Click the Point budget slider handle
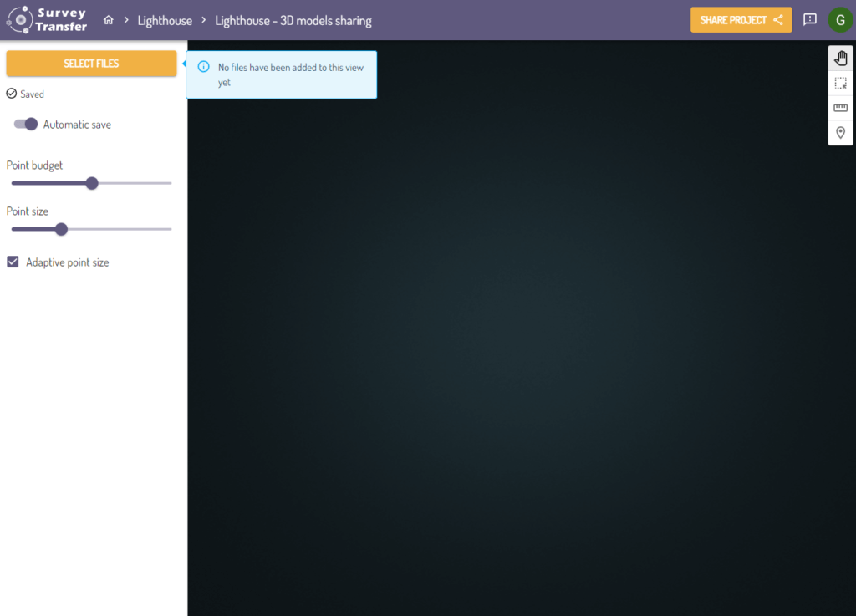The image size is (856, 616). click(x=92, y=183)
